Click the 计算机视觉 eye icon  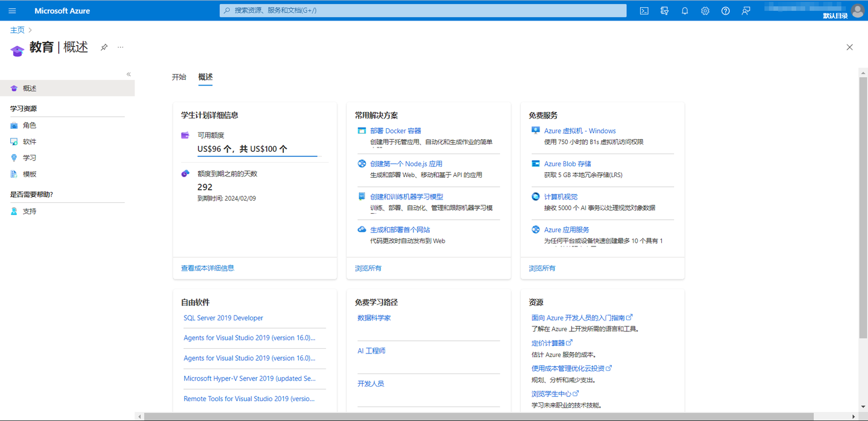535,196
